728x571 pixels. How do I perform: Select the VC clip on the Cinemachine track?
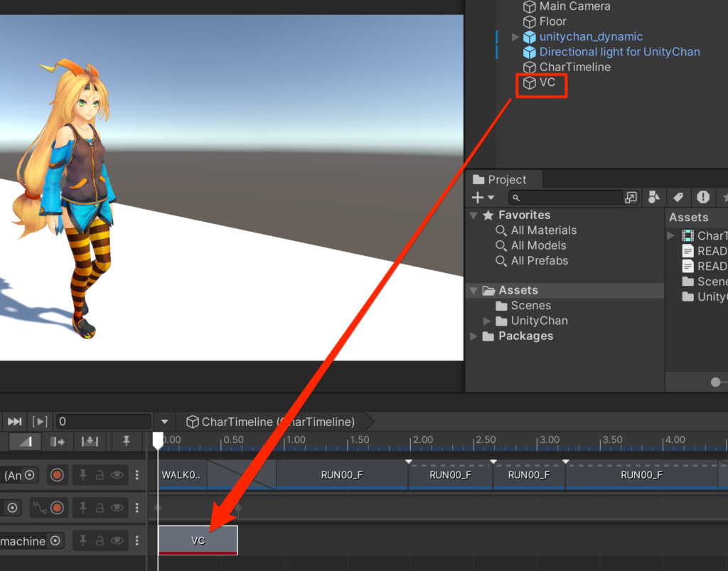click(198, 540)
